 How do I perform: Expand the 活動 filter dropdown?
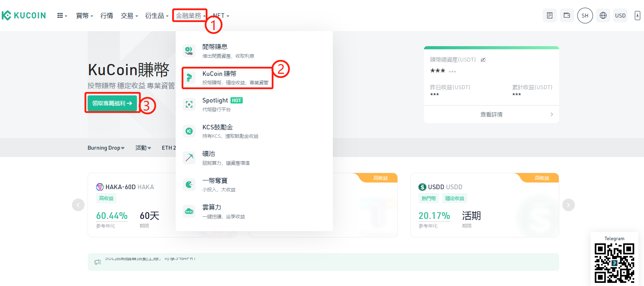coord(143,148)
